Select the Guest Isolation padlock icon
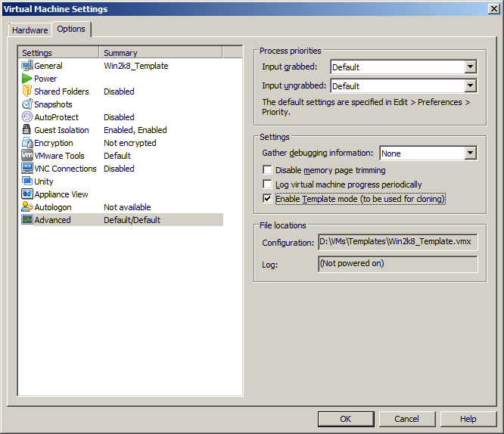This screenshot has height=434, width=504. (x=26, y=129)
